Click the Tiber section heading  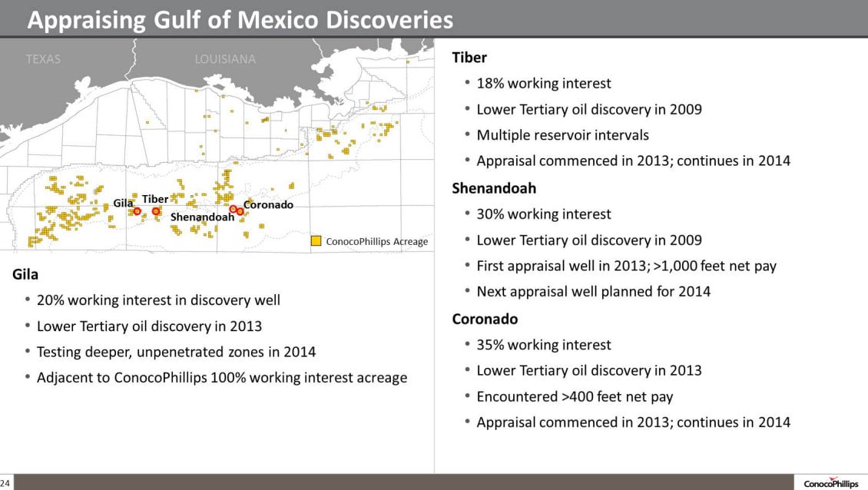pos(469,58)
